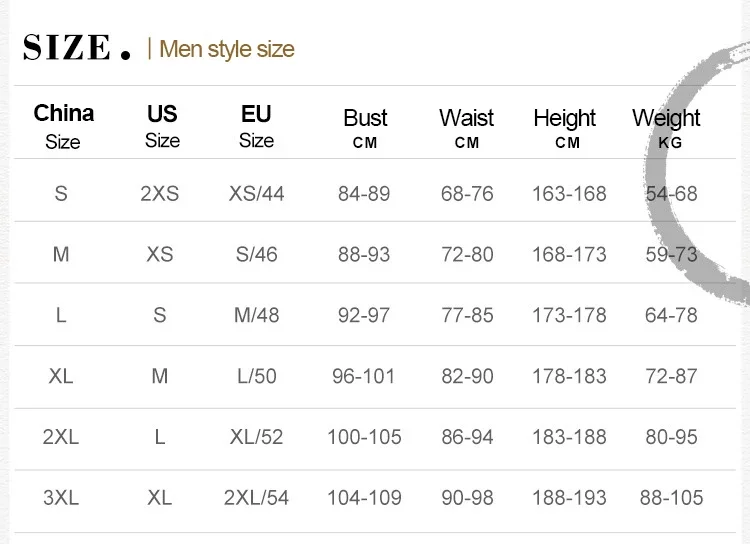Click the Height CM column header
750x544 pixels.
[566, 128]
